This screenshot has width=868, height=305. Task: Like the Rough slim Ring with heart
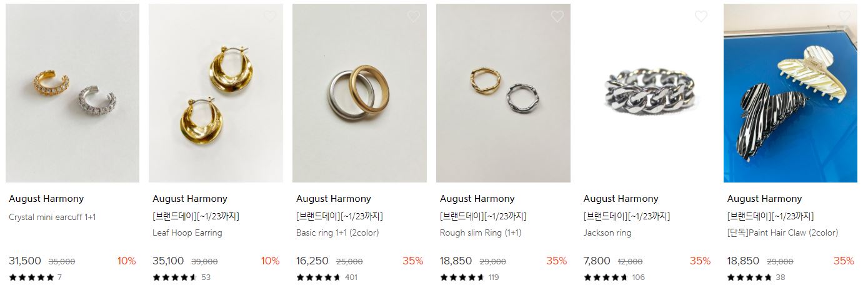(557, 16)
